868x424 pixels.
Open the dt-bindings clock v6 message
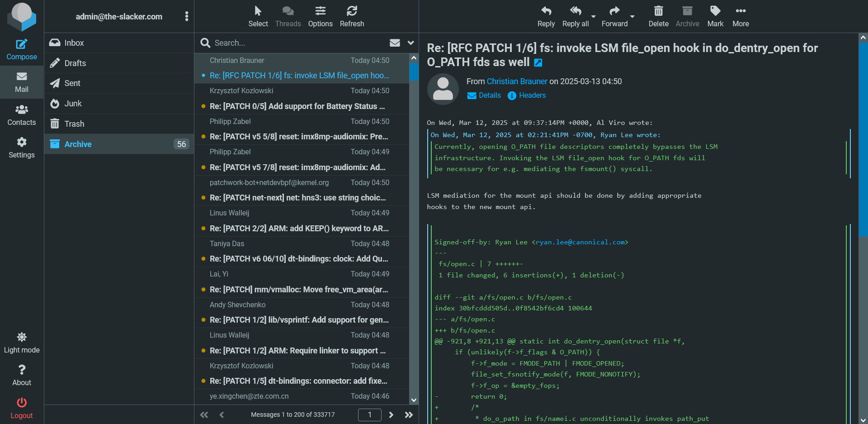click(302, 252)
